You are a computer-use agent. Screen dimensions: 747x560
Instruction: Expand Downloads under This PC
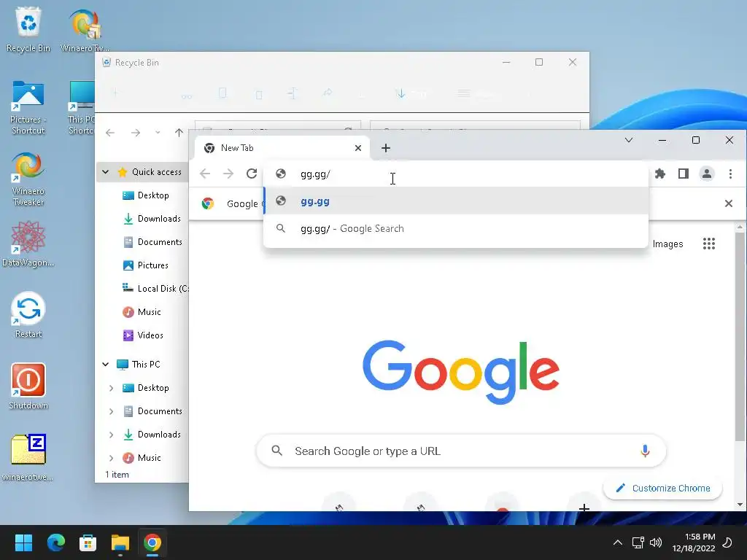point(111,435)
